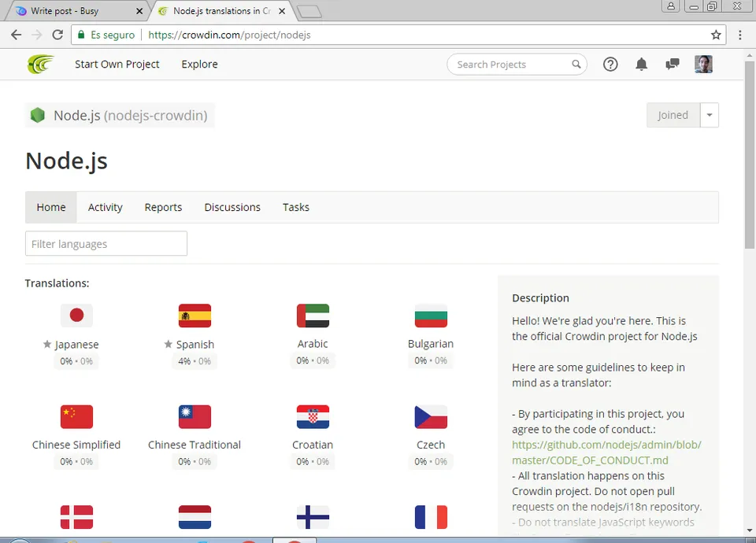Click the green Node.js hexagon icon

38,115
